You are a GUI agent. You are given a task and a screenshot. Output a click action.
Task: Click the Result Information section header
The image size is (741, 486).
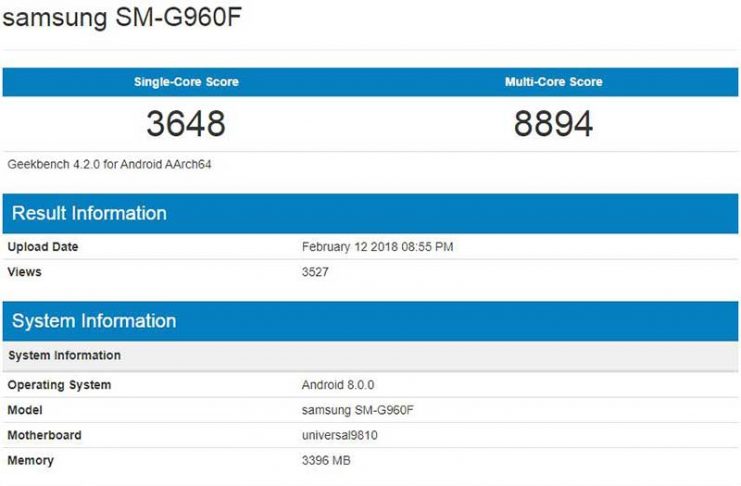click(x=89, y=213)
